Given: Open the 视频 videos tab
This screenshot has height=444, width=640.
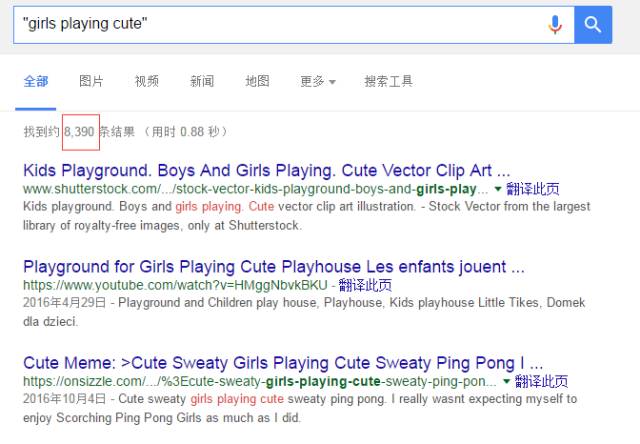Looking at the screenshot, I should (x=147, y=81).
